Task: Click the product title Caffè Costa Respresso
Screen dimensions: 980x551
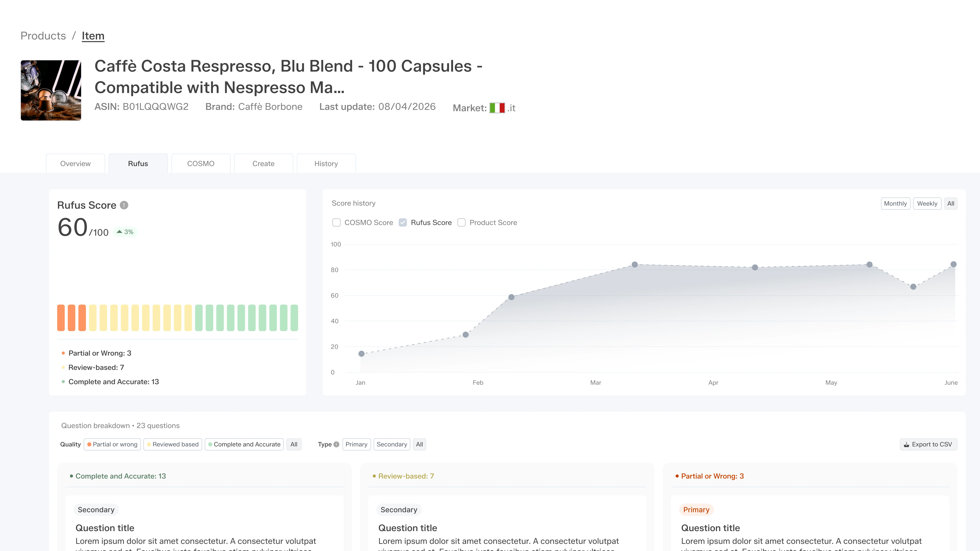Action: click(x=288, y=77)
